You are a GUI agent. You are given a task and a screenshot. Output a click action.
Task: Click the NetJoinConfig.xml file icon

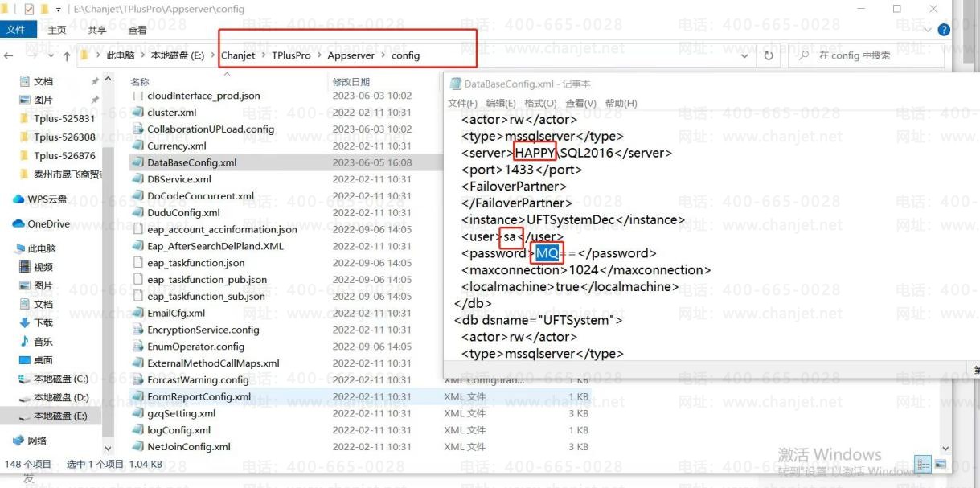coord(137,447)
